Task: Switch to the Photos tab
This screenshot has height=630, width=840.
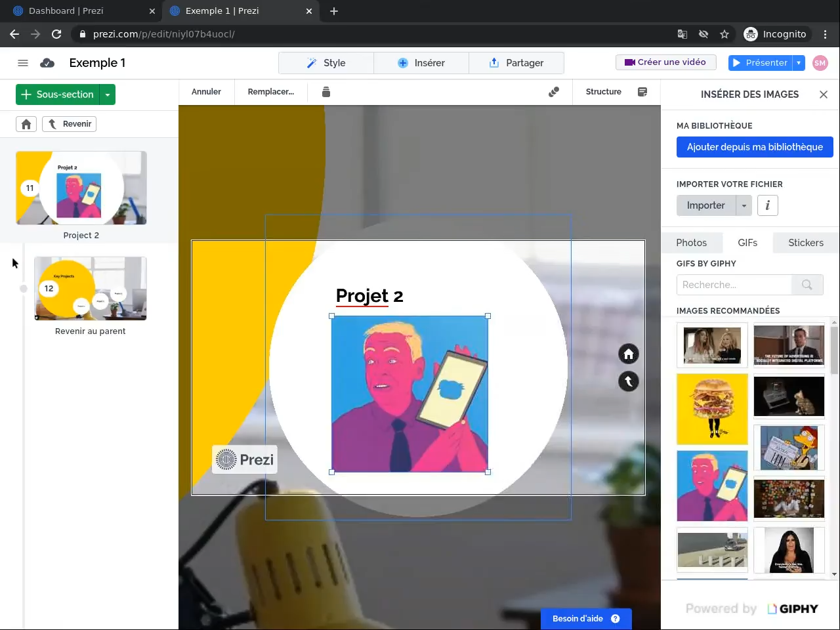Action: pyautogui.click(x=692, y=243)
